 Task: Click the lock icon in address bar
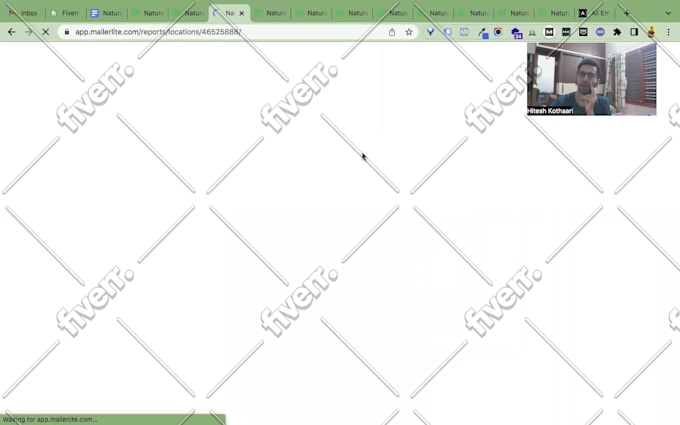click(66, 32)
